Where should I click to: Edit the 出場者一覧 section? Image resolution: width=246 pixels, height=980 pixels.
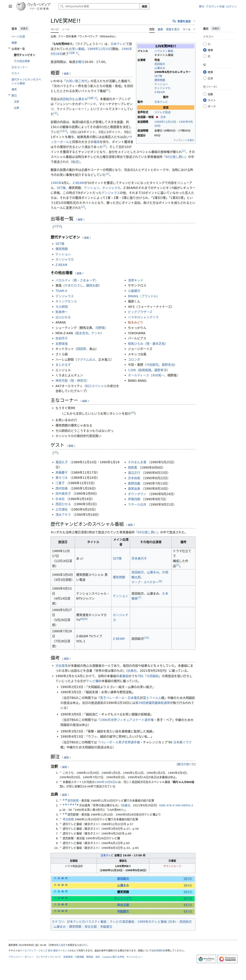[80, 220]
